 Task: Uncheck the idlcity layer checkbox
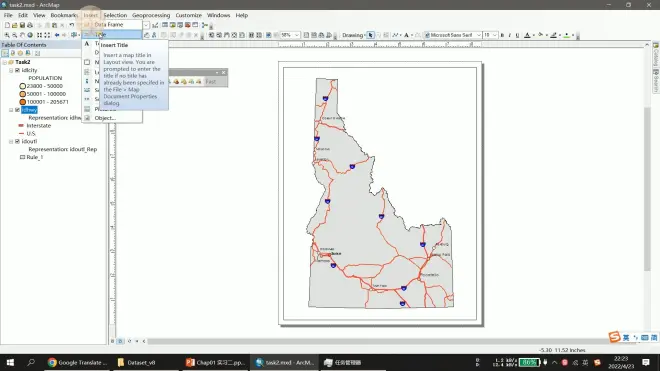coord(17,70)
